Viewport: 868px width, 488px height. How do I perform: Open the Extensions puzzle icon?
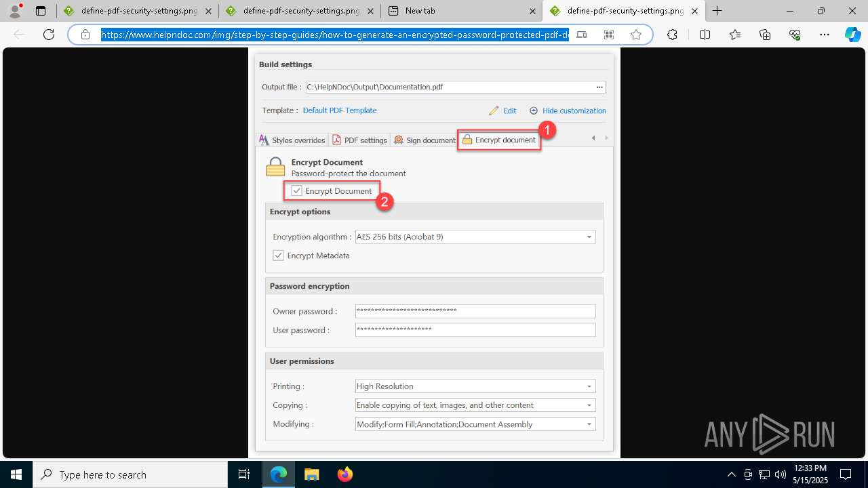(672, 35)
